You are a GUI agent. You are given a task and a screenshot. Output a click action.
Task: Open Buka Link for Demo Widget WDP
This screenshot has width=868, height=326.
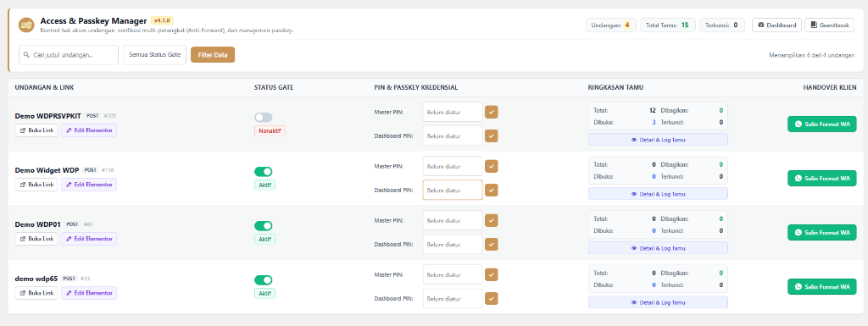[36, 185]
